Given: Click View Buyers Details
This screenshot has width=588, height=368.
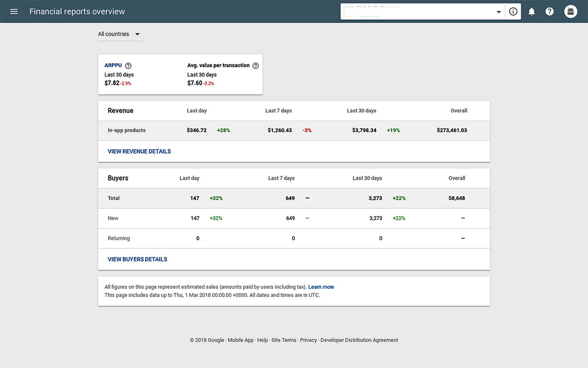Looking at the screenshot, I should point(138,259).
